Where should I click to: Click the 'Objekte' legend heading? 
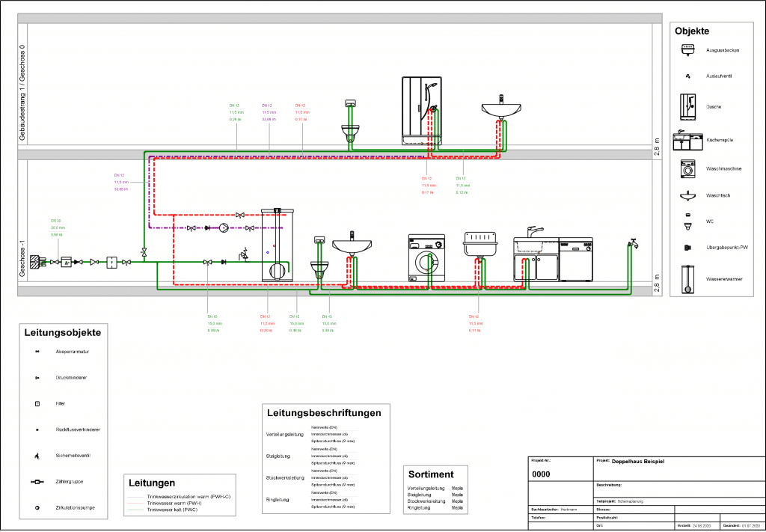[x=692, y=31]
